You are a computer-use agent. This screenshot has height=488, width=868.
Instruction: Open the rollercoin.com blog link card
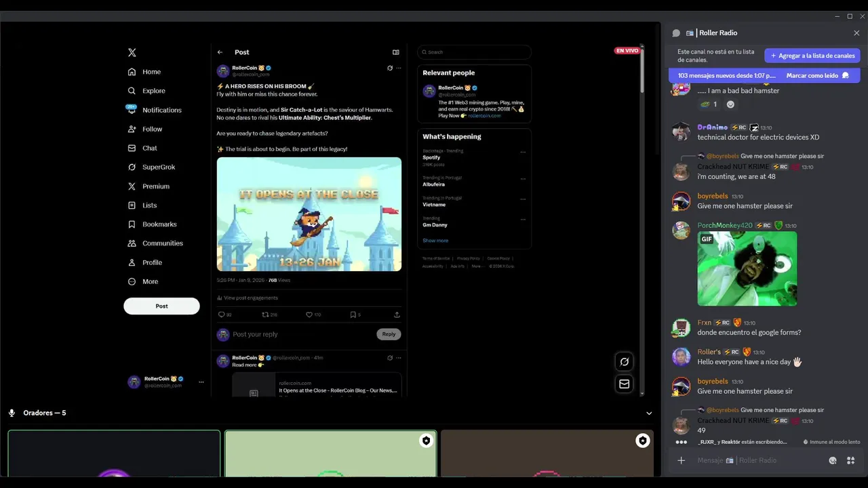[x=317, y=385]
